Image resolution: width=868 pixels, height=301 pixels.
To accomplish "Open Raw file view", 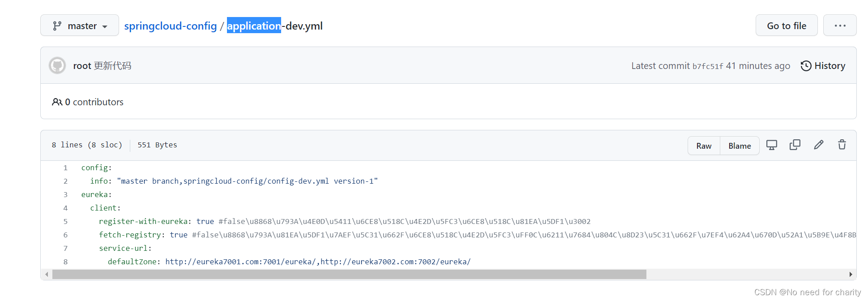I will pyautogui.click(x=704, y=146).
